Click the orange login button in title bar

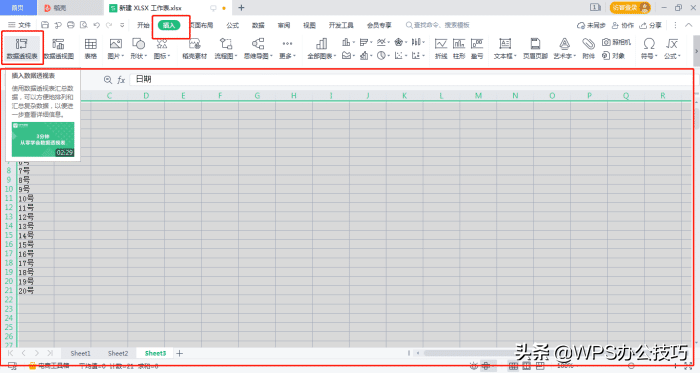(x=630, y=8)
